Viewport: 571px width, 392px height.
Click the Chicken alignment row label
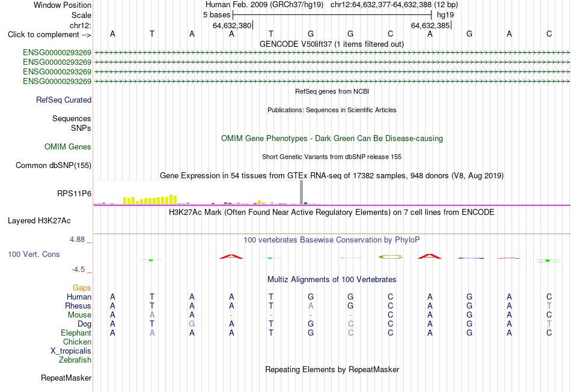pos(77,342)
